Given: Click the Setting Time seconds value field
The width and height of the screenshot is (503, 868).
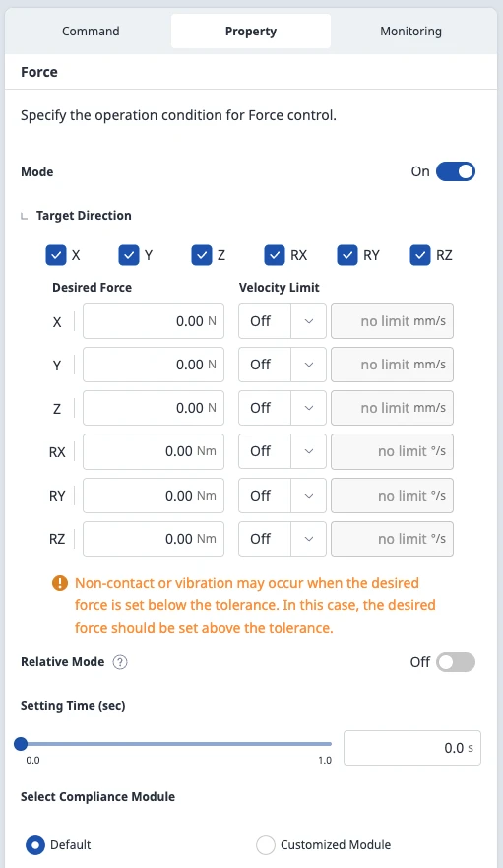Looking at the screenshot, I should [x=412, y=748].
